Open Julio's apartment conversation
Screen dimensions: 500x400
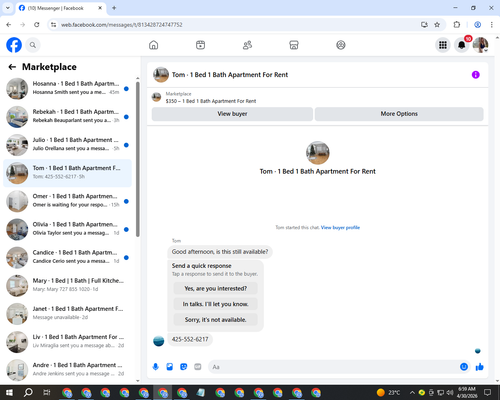coord(68,145)
